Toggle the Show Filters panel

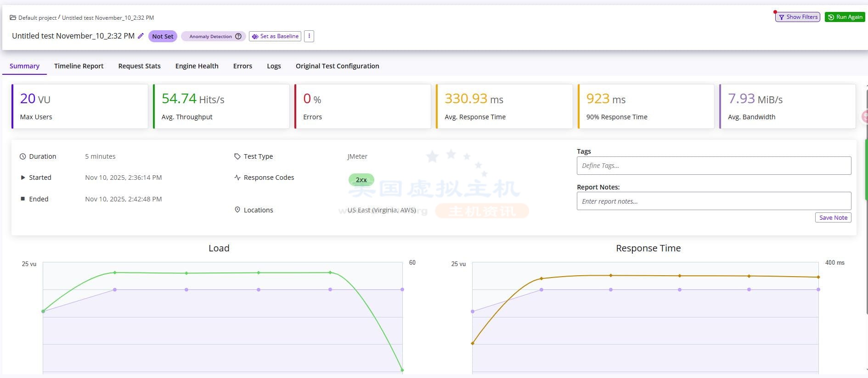[798, 17]
